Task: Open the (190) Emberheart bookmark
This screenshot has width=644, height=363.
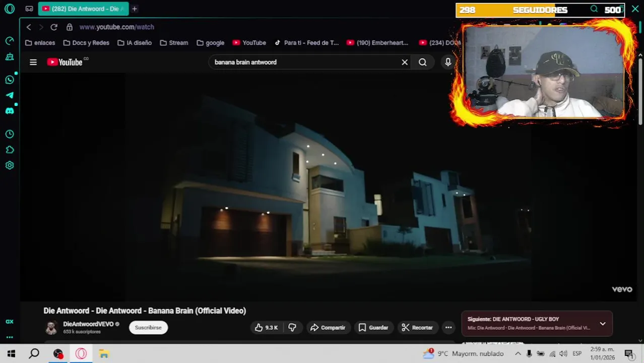Action: tap(377, 43)
